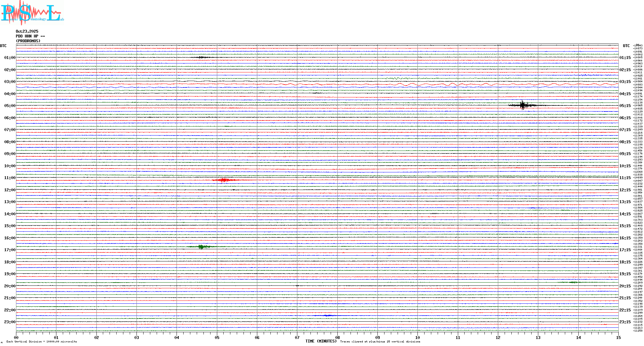The width and height of the screenshot is (644, 346).
Task: Click the green event near minute 14 above 20:00
Action: coord(573,282)
